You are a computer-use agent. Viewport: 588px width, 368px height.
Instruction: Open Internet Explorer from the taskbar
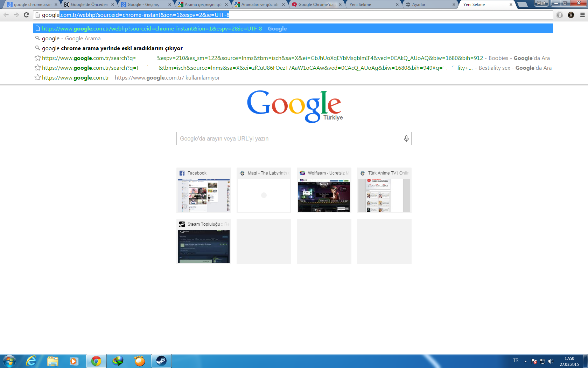pos(31,361)
